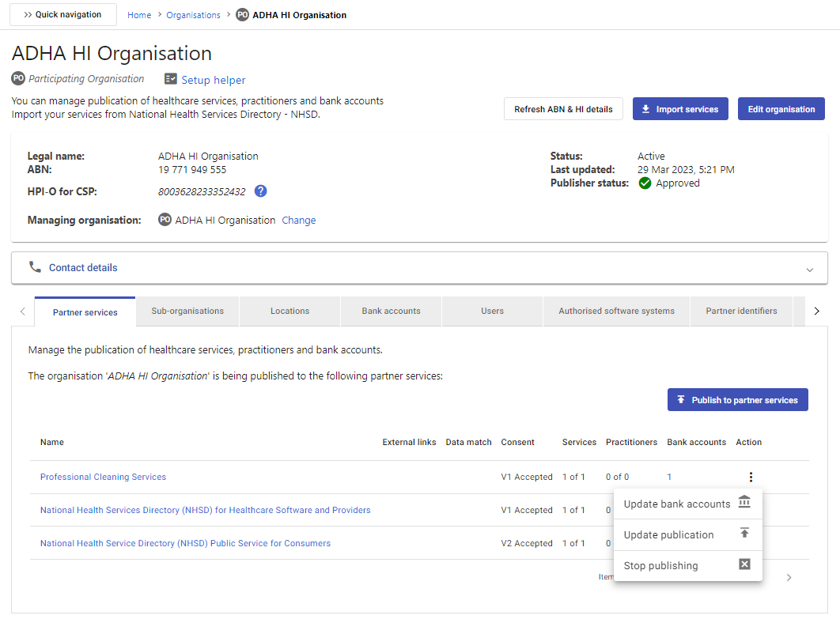This screenshot has width=840, height=619.
Task: Select the Authorised software systems tab
Action: click(617, 311)
